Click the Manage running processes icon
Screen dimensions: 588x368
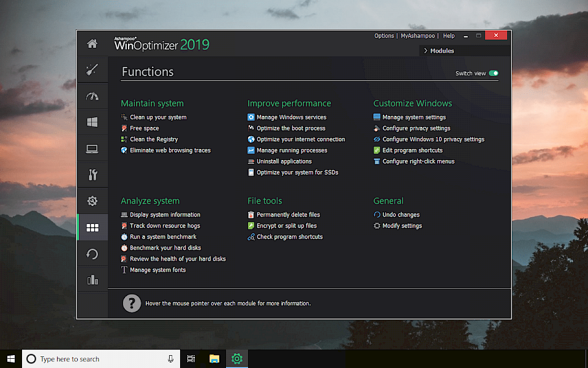pos(251,150)
